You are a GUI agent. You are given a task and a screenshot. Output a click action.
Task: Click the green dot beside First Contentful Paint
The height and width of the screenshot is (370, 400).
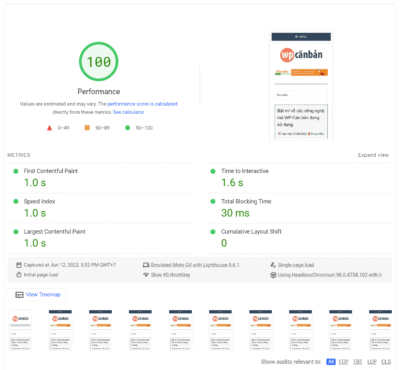(16, 171)
